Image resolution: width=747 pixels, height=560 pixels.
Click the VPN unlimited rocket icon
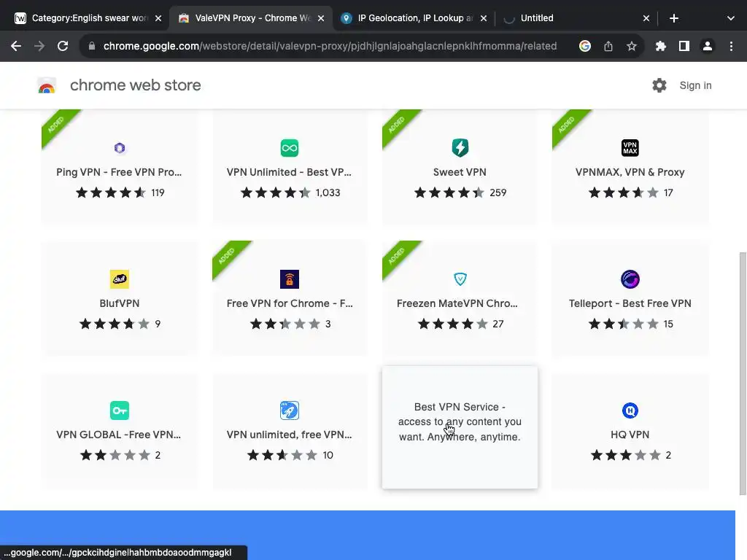290,411
